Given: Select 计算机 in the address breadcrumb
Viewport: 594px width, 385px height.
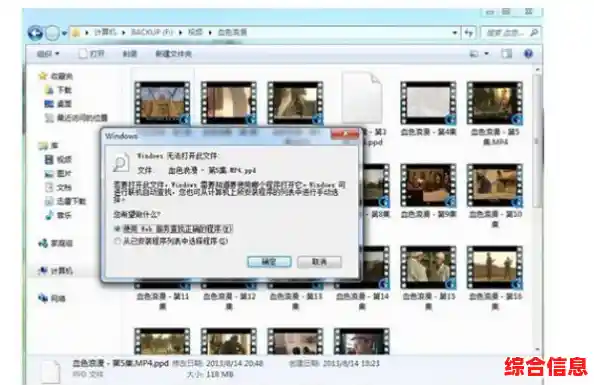Looking at the screenshot, I should 105,32.
